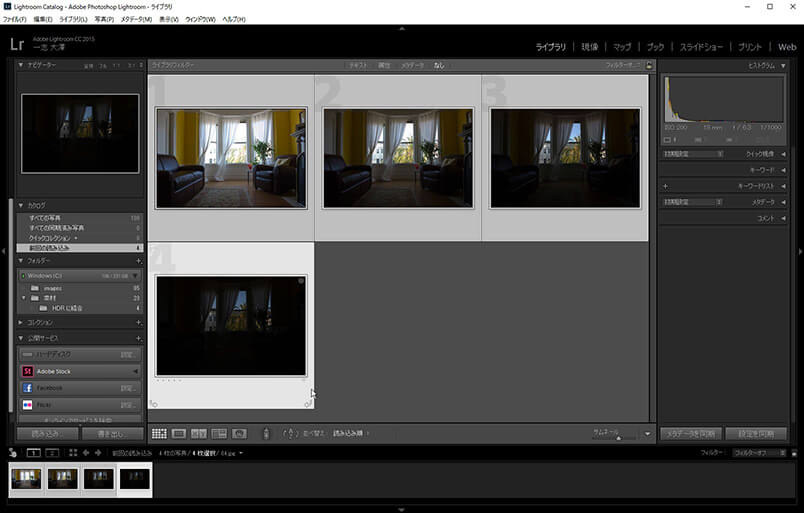804x513 pixels.
Task: Click Adobe Stock service icon
Action: click(28, 371)
